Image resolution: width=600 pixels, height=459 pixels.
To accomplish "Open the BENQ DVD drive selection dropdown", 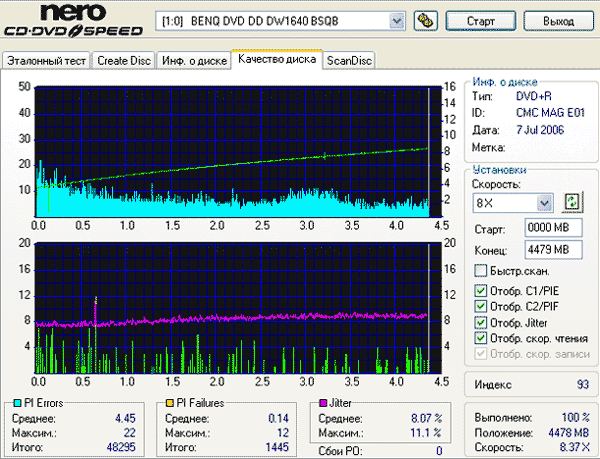I will pyautogui.click(x=397, y=21).
